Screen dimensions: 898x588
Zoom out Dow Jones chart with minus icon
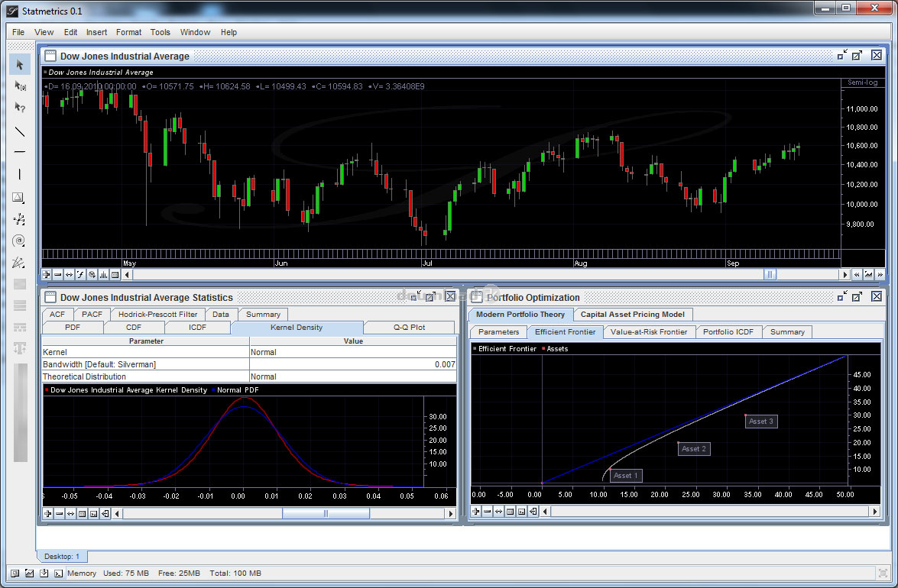58,275
